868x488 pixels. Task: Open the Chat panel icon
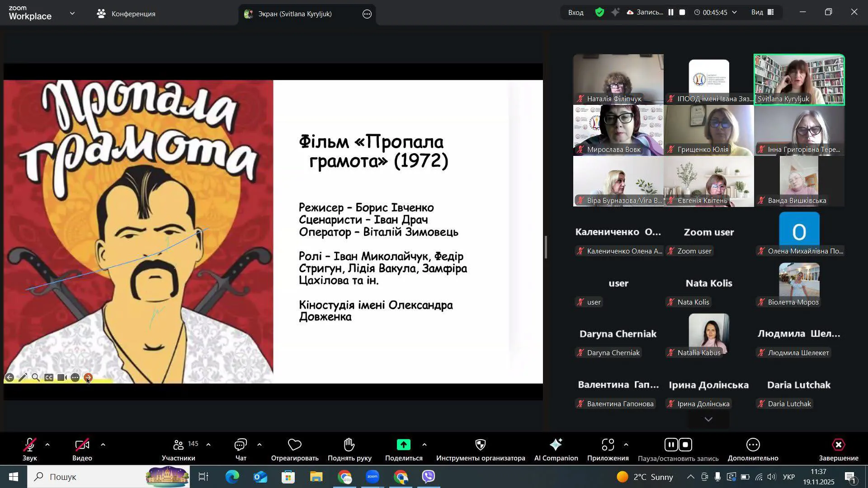[x=241, y=445]
